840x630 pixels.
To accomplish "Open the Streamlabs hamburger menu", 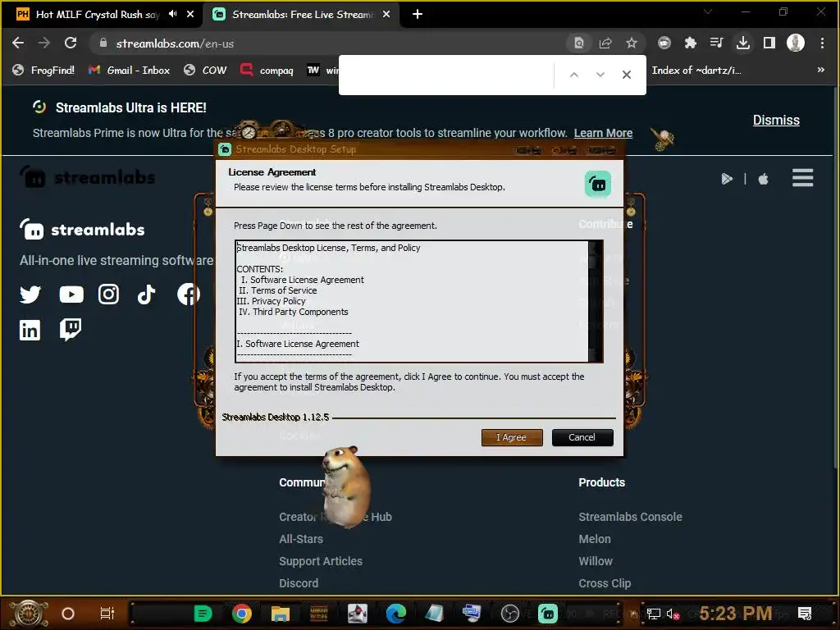I will (802, 178).
